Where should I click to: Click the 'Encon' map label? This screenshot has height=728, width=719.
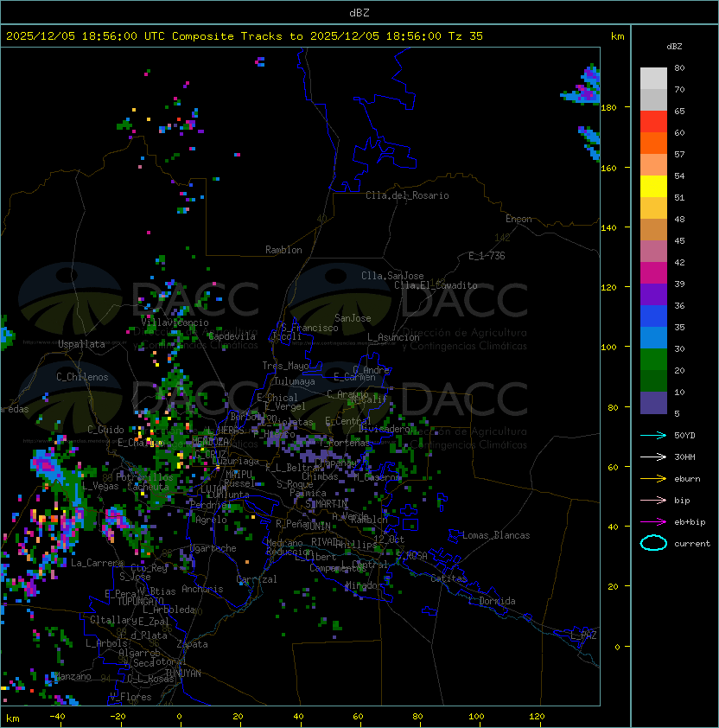click(x=519, y=219)
